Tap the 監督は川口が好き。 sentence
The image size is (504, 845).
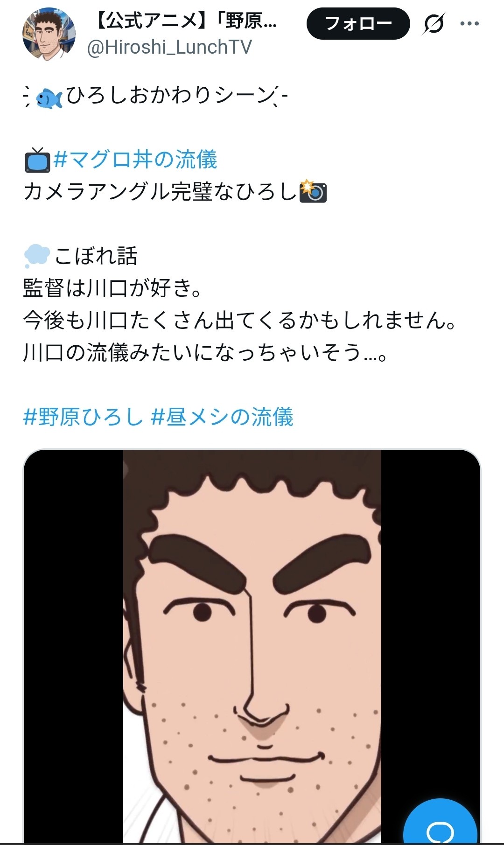tap(113, 287)
